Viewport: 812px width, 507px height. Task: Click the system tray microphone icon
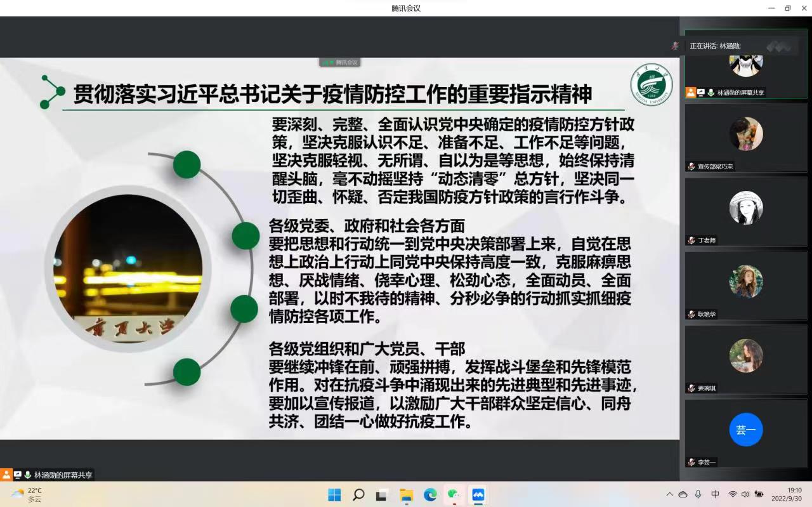[698, 494]
